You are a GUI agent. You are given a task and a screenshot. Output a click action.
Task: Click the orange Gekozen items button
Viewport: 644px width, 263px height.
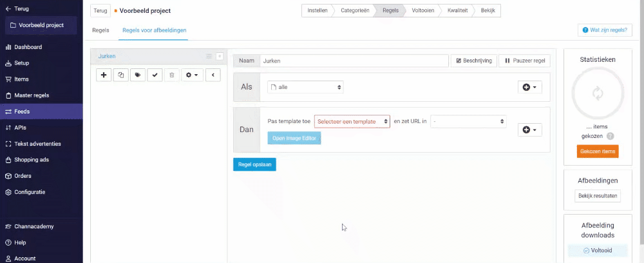pyautogui.click(x=598, y=151)
